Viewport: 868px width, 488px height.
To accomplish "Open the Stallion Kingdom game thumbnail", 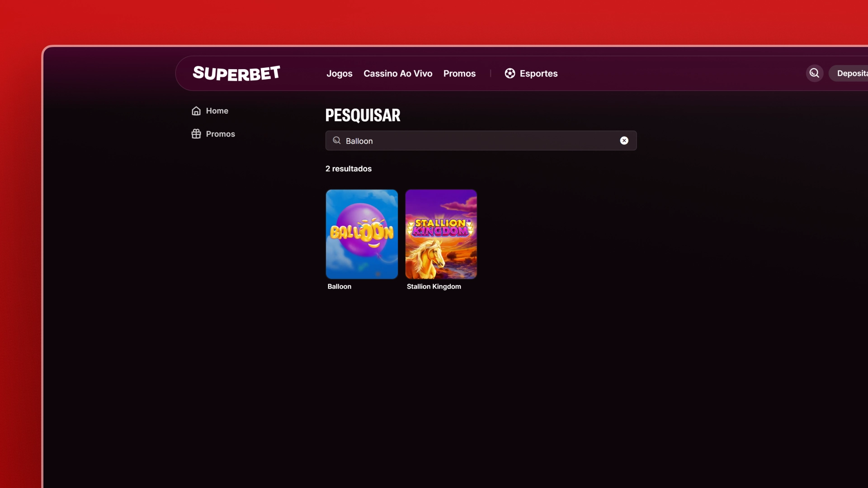I will pyautogui.click(x=441, y=234).
